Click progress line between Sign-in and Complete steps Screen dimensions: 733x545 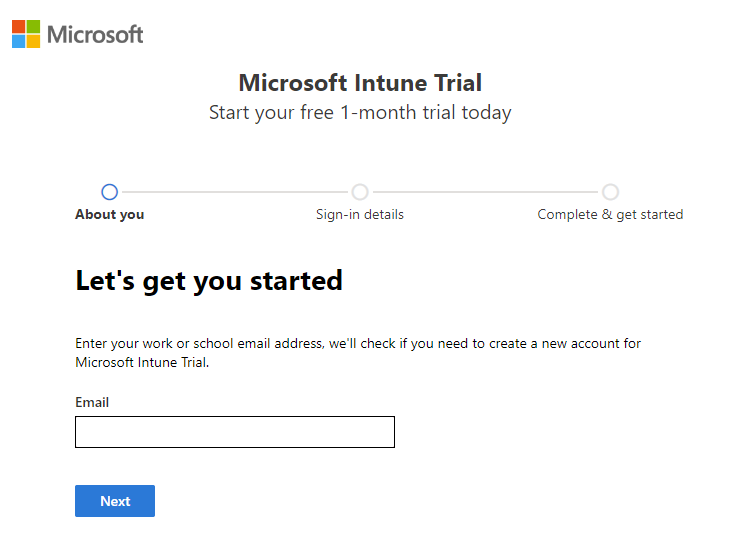(485, 192)
